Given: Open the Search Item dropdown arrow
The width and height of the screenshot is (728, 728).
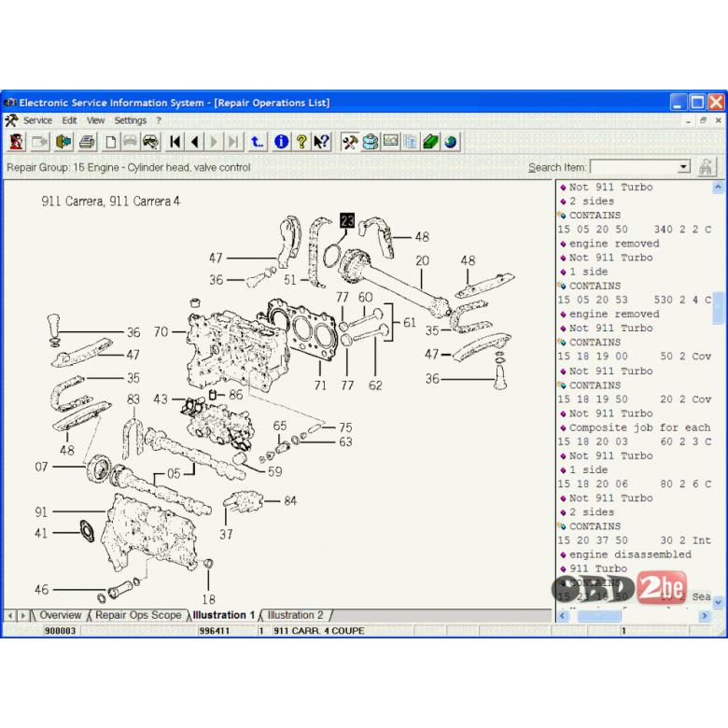Looking at the screenshot, I should 684,167.
